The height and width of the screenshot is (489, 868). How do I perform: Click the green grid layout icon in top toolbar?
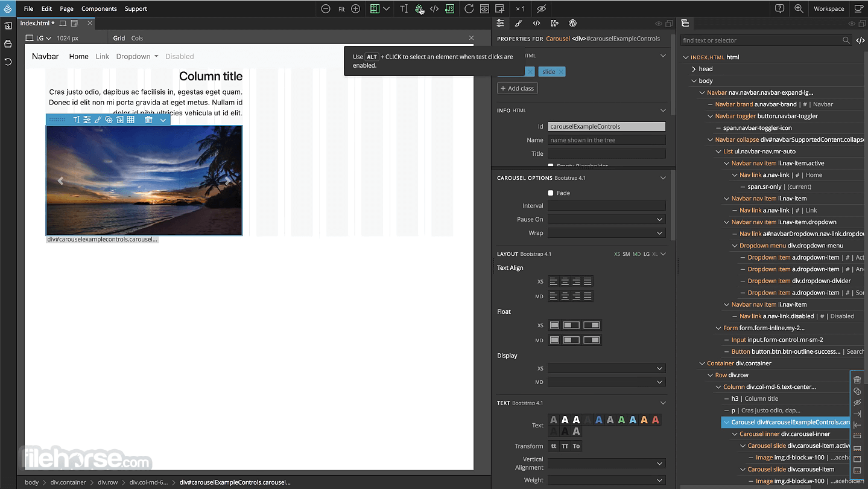point(375,8)
